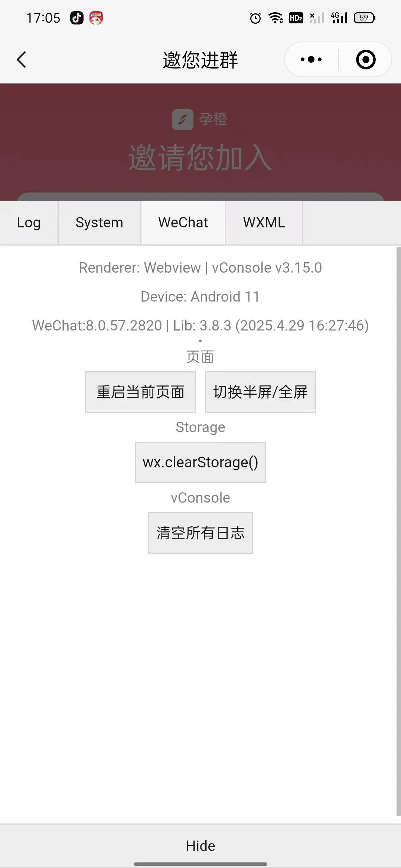Tap the alarm clock status icon
The width and height of the screenshot is (401, 868).
tap(255, 18)
